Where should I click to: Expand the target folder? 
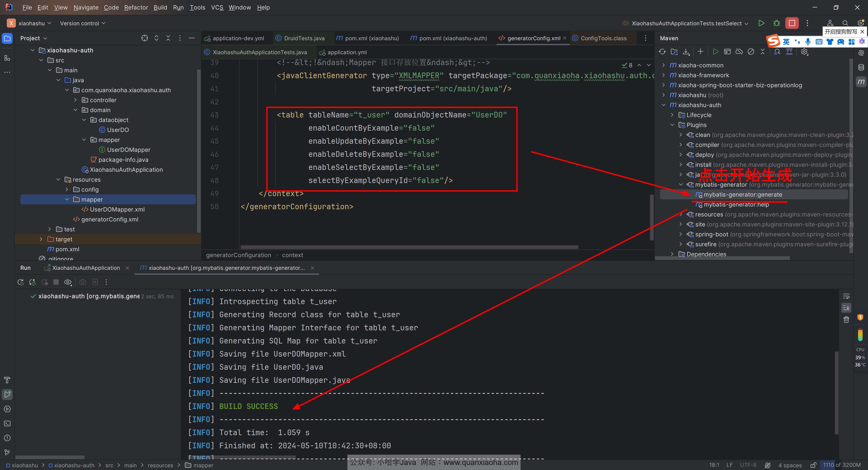click(x=41, y=239)
